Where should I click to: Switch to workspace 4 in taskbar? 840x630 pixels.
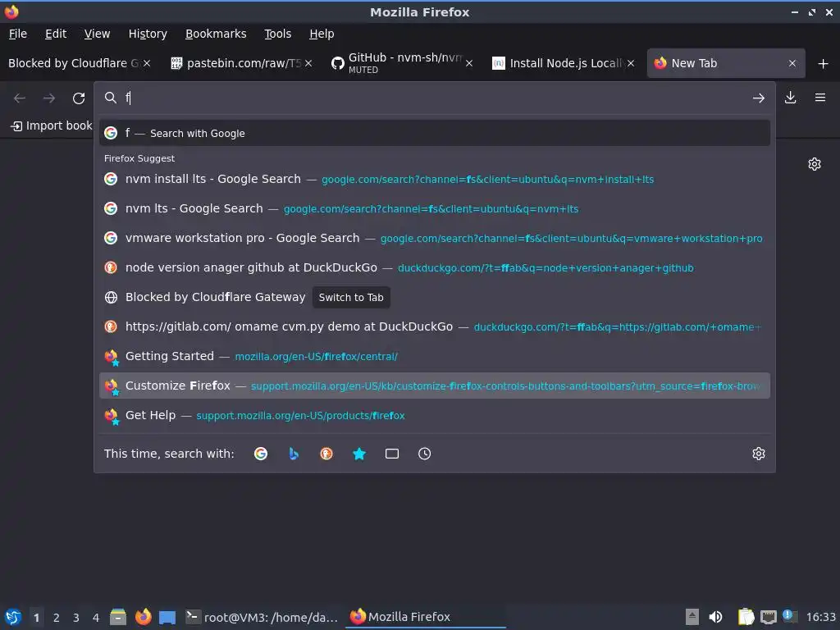pos(96,618)
